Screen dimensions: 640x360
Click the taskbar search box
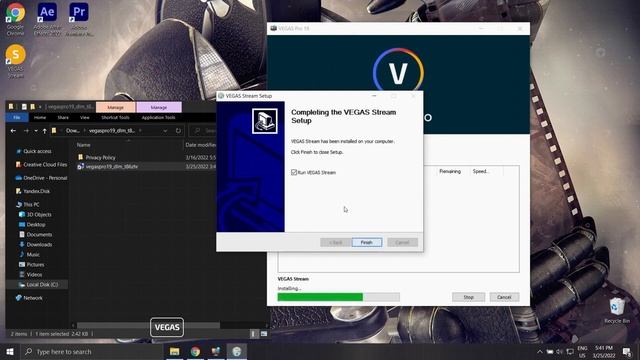[x=91, y=351]
